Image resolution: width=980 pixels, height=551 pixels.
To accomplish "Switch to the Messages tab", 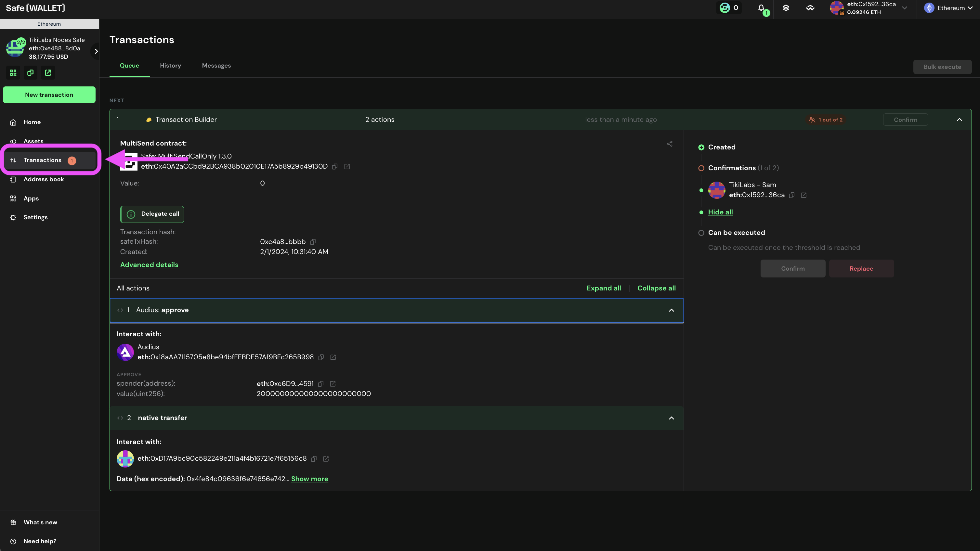I will (216, 66).
